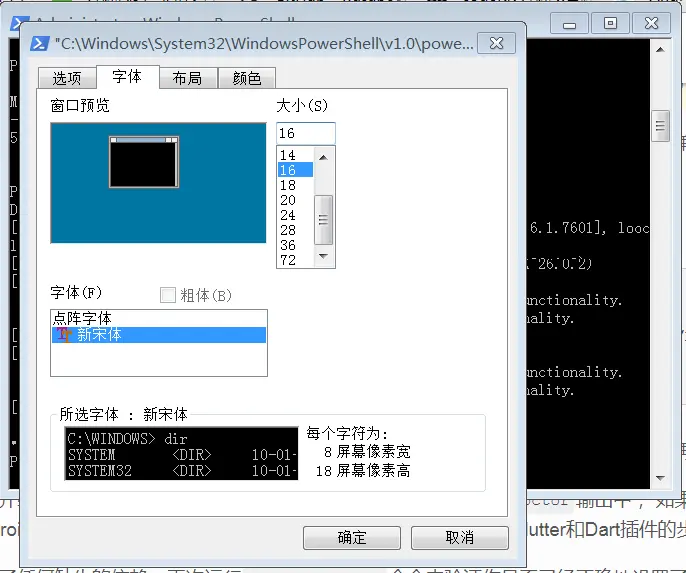Choose font size 18 in list
Screen dimensions: 686x573
click(x=295, y=185)
